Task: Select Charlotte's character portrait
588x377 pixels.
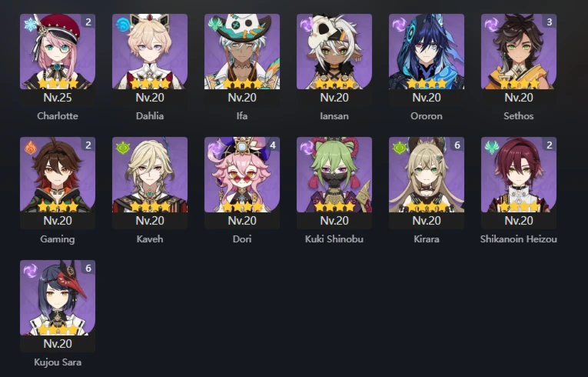Action: coord(58,52)
